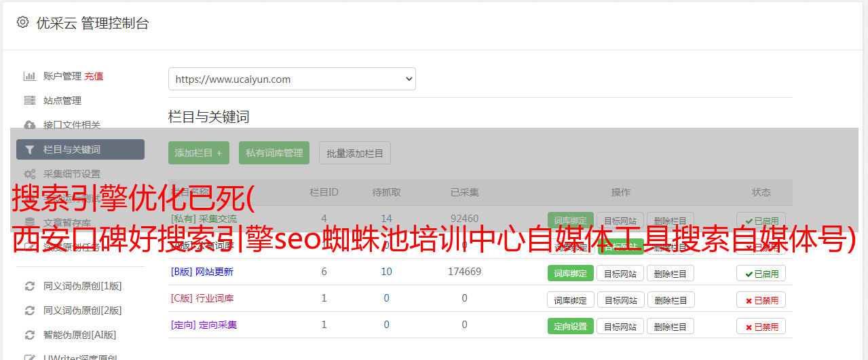The image size is (868, 360).
Task: Select 栏目与关键词 in the sidebar
Action: [80, 149]
